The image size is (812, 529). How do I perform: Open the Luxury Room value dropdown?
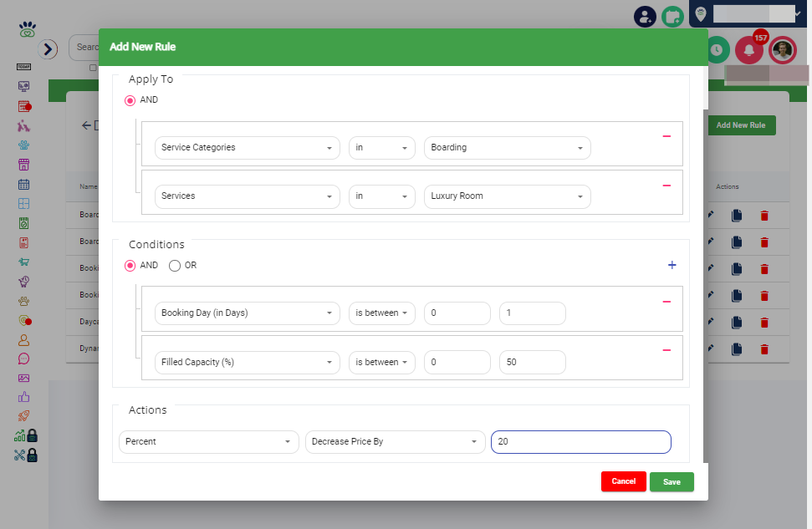click(508, 196)
